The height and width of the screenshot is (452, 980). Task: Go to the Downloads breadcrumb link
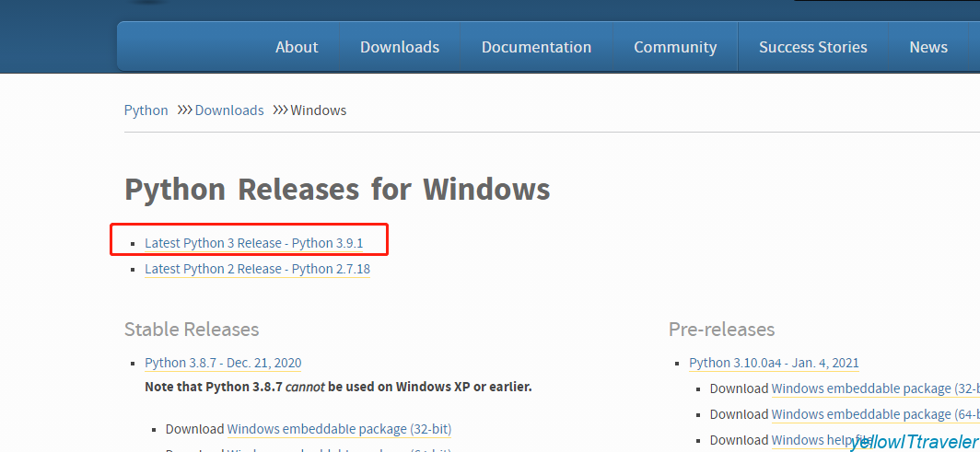click(229, 110)
